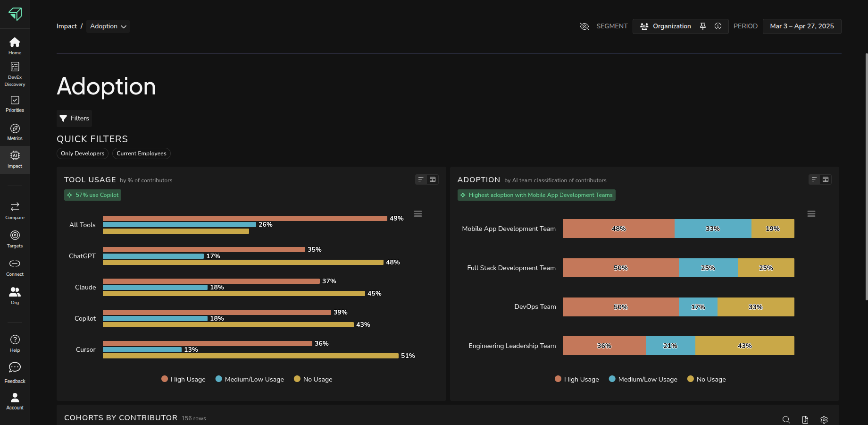Switch Adoption panel to table view
868x425 pixels.
(826, 179)
